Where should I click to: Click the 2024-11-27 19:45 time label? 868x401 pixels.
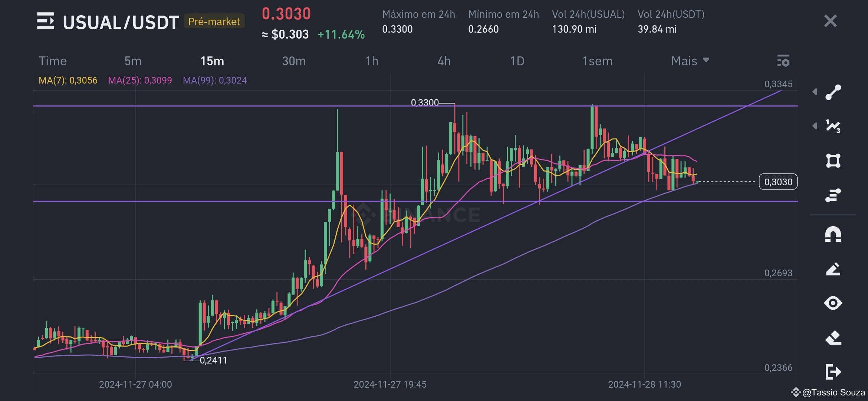(390, 384)
